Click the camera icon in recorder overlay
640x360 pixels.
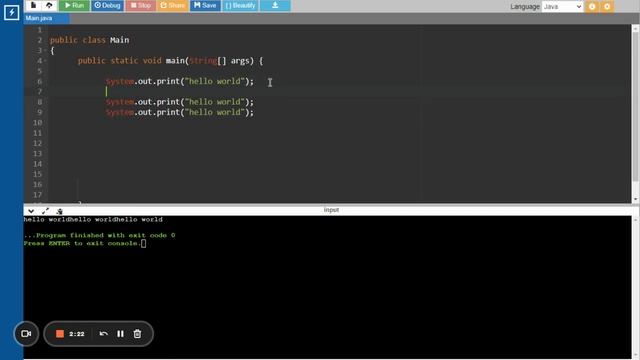tap(26, 334)
